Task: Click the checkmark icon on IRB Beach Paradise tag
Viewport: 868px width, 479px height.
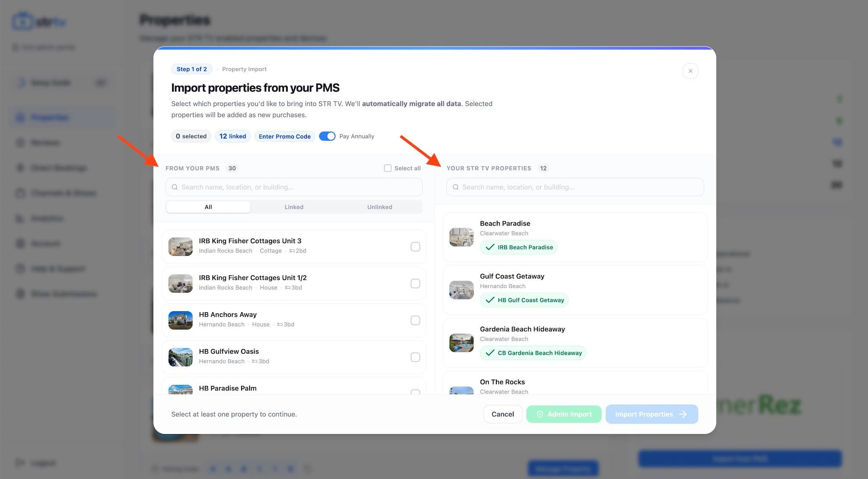Action: (490, 247)
